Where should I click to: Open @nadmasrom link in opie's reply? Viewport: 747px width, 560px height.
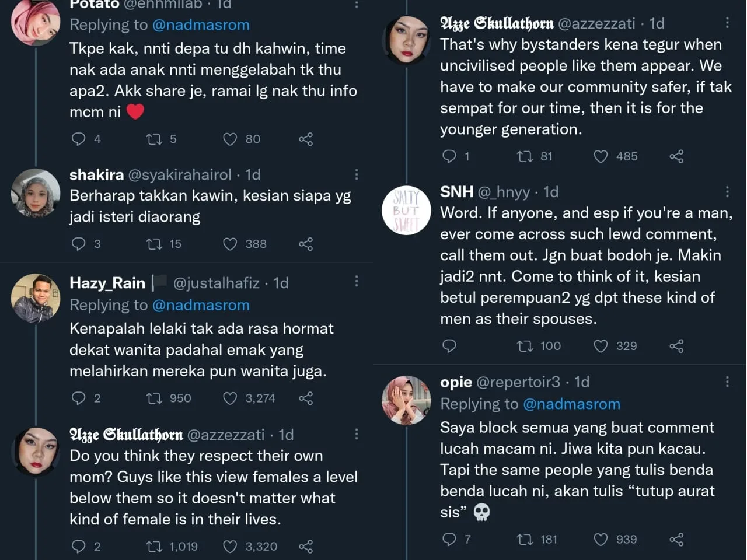pos(571,404)
